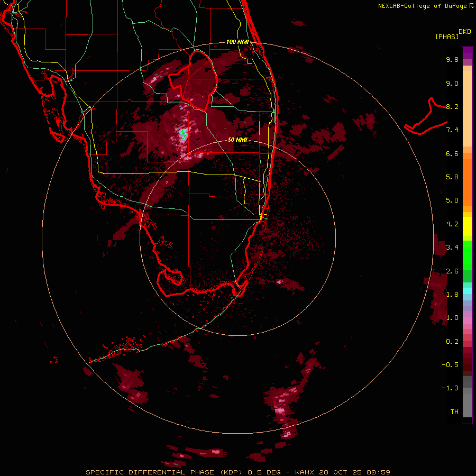476x476 pixels.
Task: Click the Lake Okeechobee outline
Action: (193, 80)
